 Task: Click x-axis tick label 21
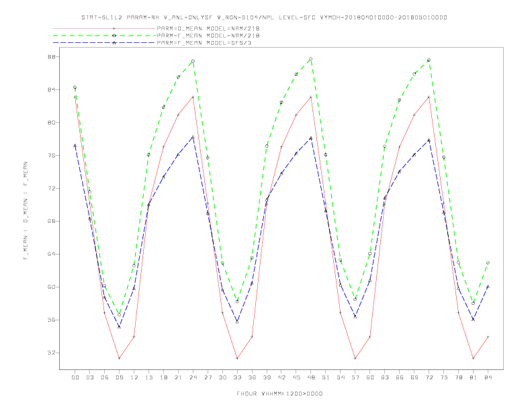coord(178,377)
